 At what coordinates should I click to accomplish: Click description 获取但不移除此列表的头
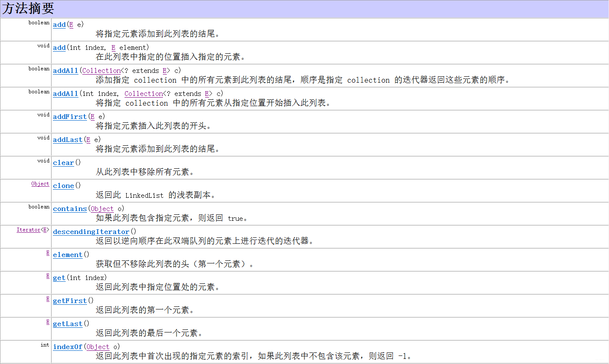pyautogui.click(x=174, y=264)
